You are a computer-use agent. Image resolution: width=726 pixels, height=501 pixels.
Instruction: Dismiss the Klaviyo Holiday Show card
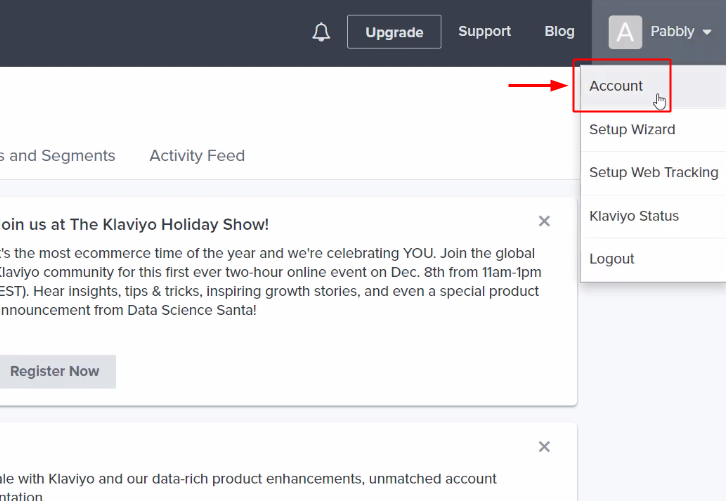click(x=544, y=221)
